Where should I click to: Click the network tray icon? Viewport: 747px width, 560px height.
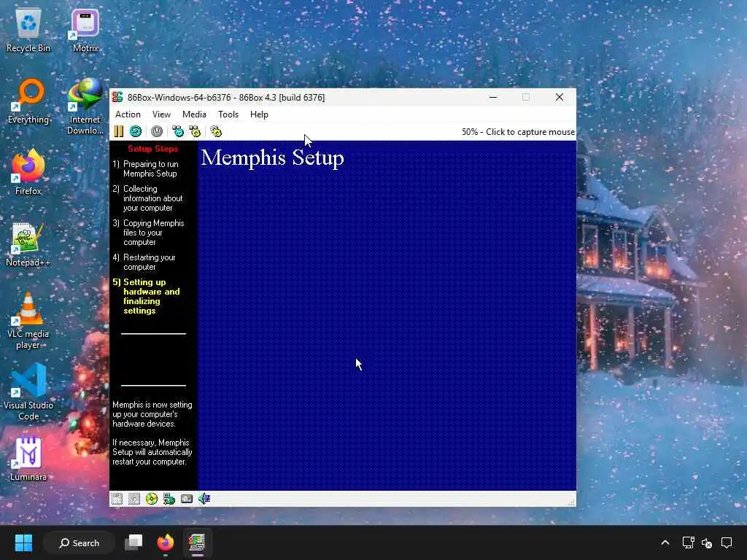[x=688, y=542]
